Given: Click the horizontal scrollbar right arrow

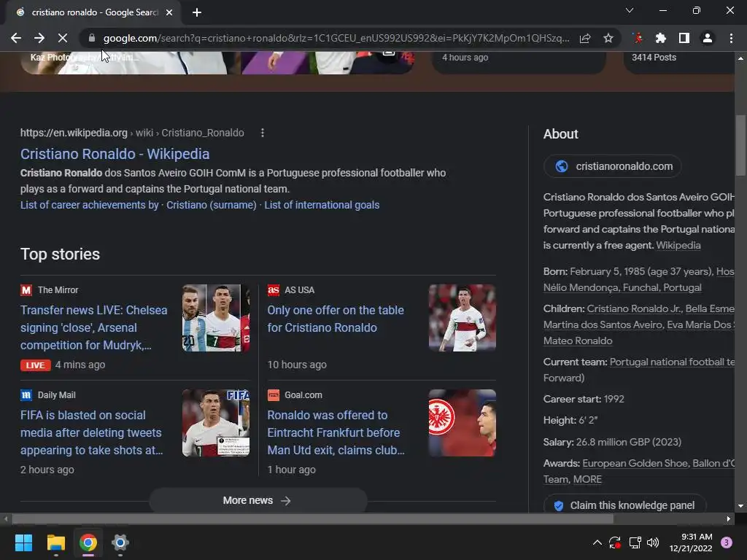Looking at the screenshot, I should coord(729,518).
